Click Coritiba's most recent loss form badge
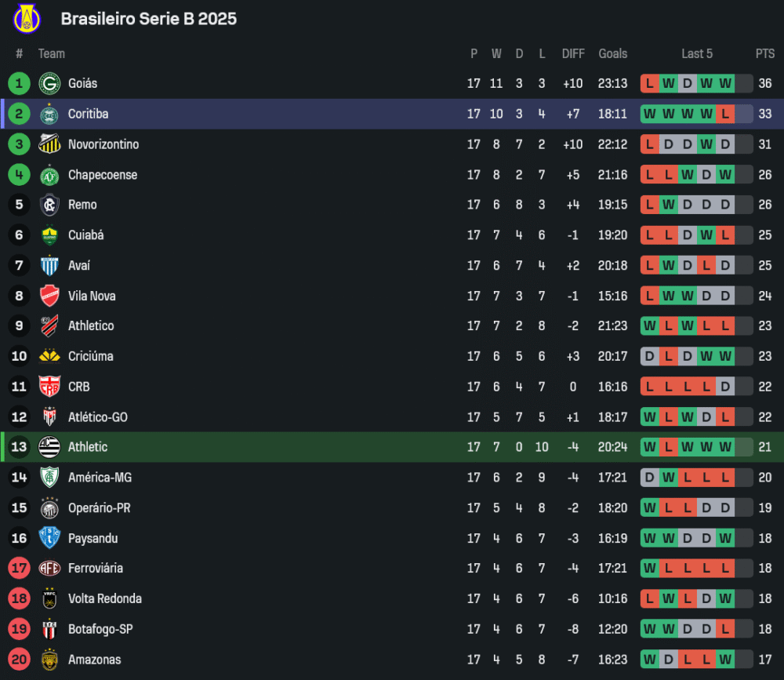The width and height of the screenshot is (784, 680). 725,114
